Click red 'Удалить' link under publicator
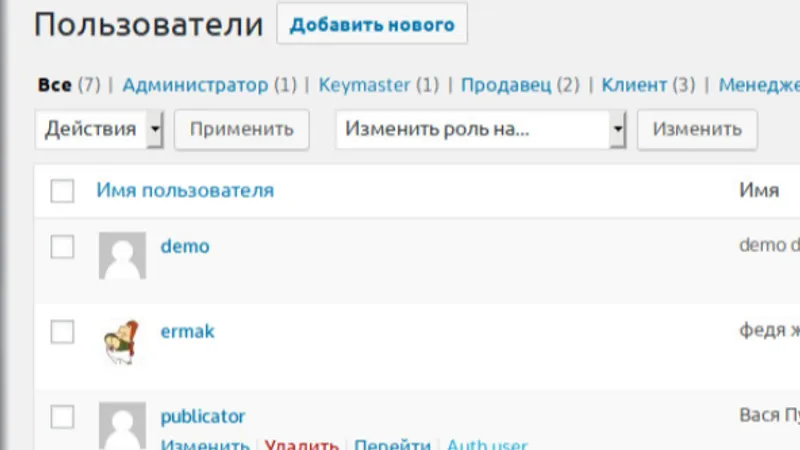Screen dimensions: 800x450 coord(302,444)
